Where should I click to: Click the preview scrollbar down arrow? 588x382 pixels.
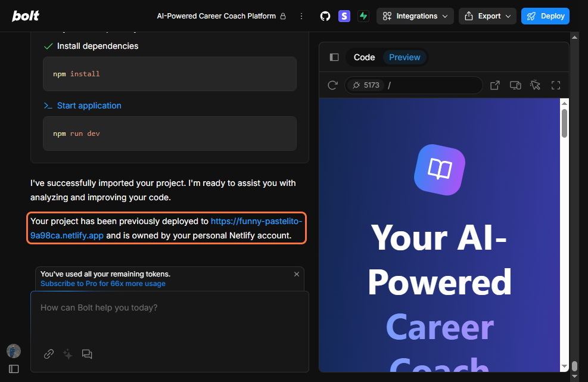tap(564, 367)
